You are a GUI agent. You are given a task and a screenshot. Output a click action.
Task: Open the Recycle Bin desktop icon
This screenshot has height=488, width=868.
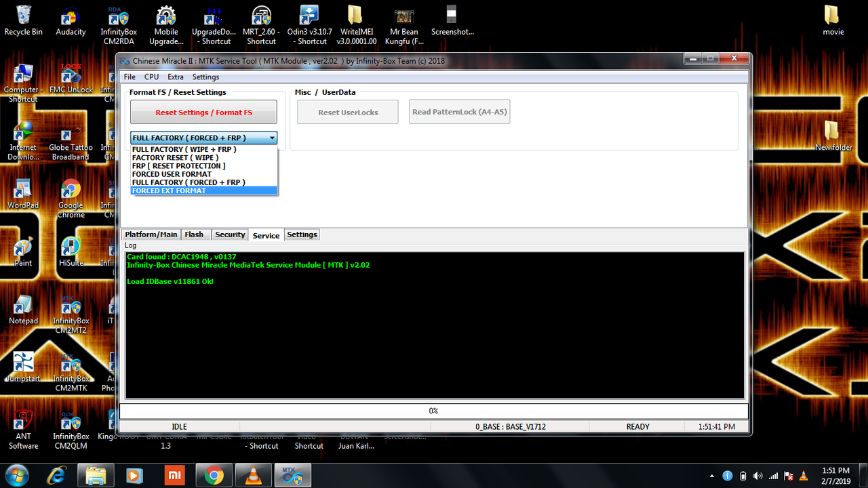[23, 20]
